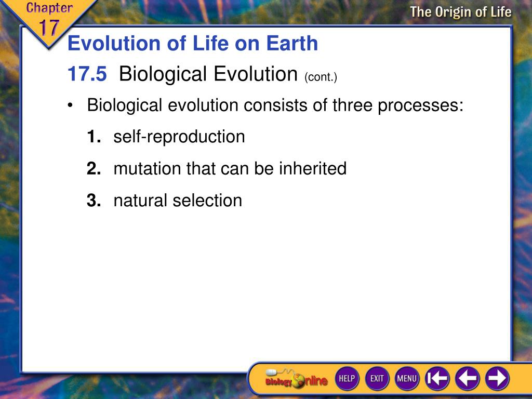Go to previous slide arrow

pyautogui.click(x=467, y=378)
